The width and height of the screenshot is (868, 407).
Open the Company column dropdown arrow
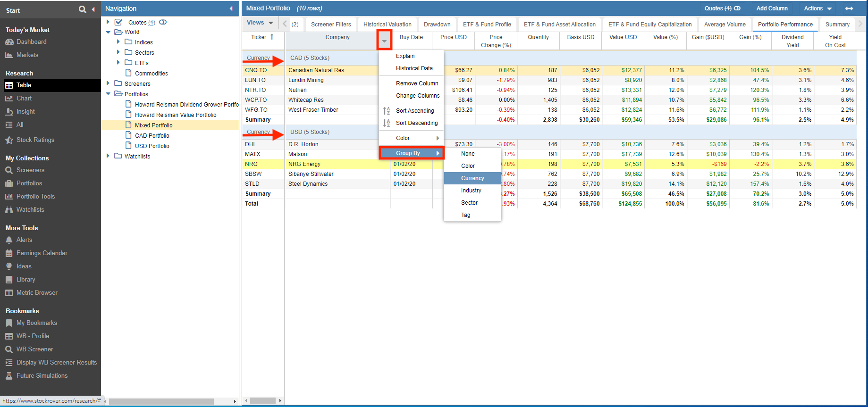pyautogui.click(x=384, y=41)
